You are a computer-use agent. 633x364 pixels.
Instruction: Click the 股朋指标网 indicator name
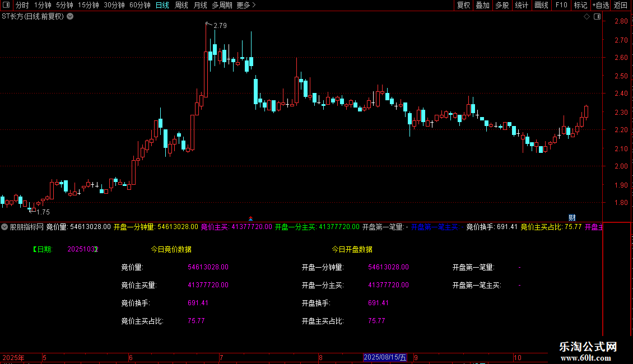point(27,227)
